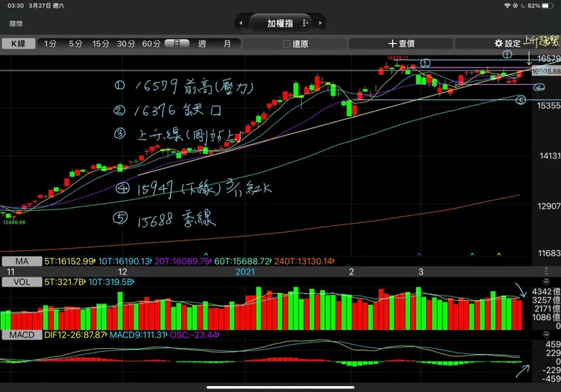This screenshot has width=561, height=392.
Task: Tap the 查價 crosshair plus button
Action: tap(401, 44)
